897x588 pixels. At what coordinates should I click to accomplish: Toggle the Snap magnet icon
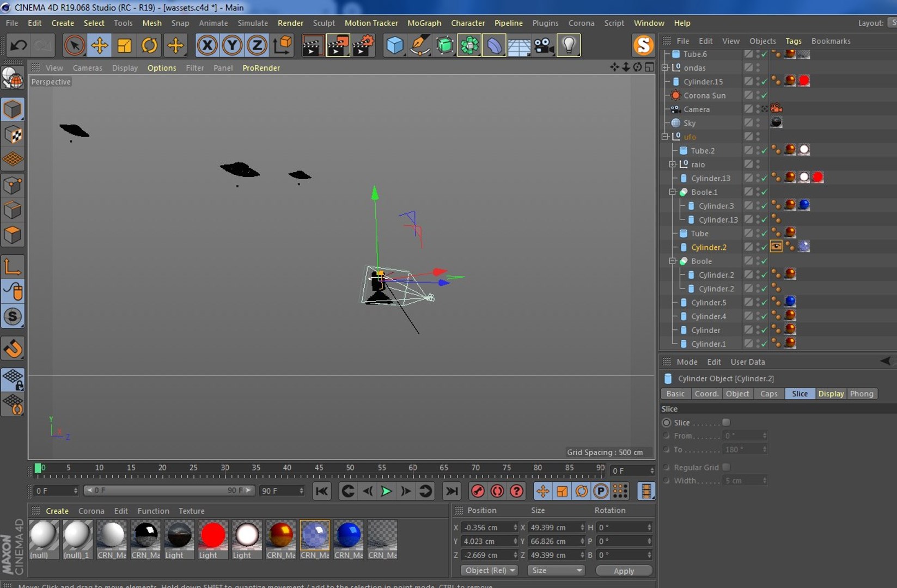click(13, 348)
